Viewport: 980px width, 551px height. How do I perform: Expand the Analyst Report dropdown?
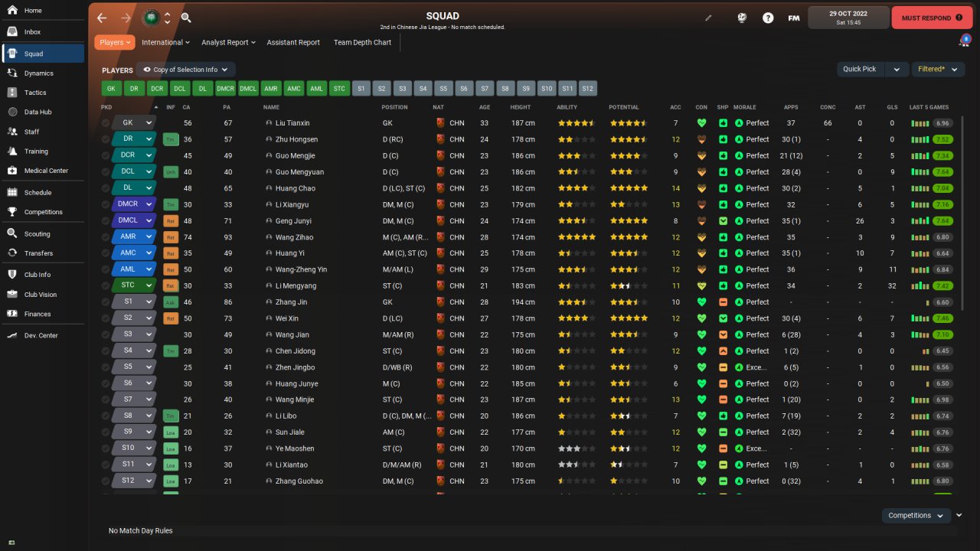[228, 42]
